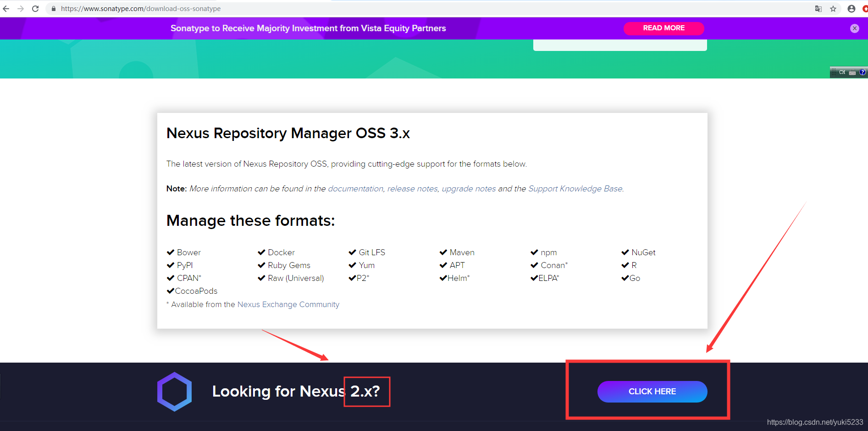Click the 'Ruby Gems' format entry
The image size is (868, 431).
[x=289, y=265]
